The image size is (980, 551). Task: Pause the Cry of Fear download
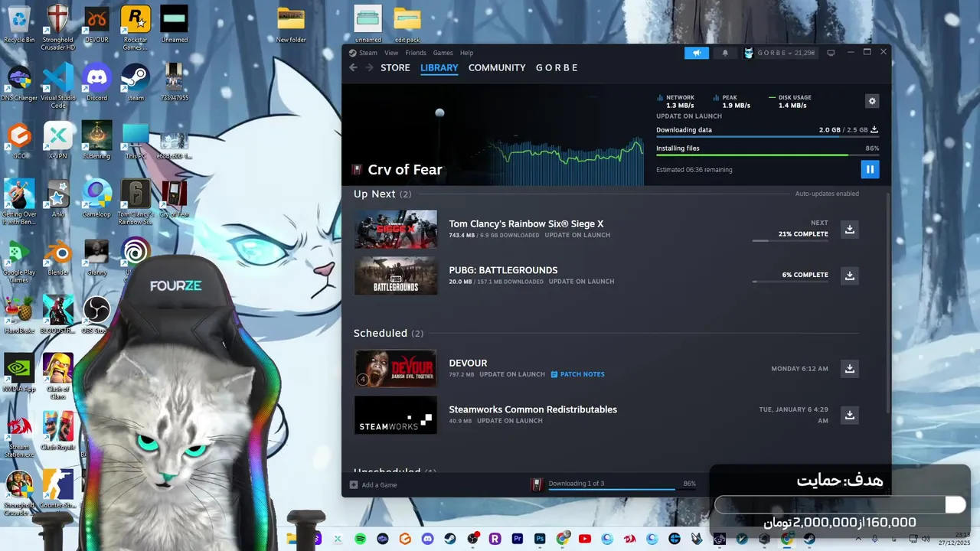coord(870,169)
